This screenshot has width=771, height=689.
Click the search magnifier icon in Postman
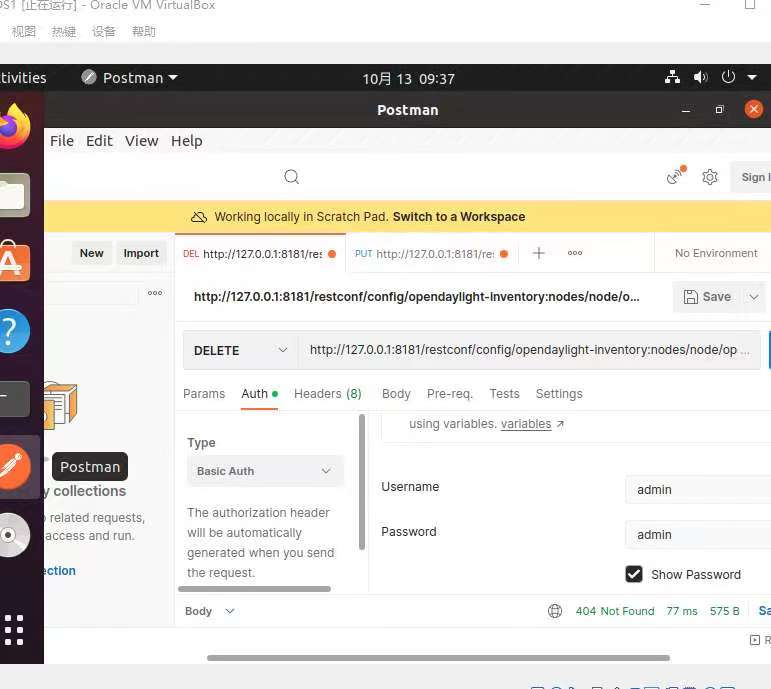point(292,177)
